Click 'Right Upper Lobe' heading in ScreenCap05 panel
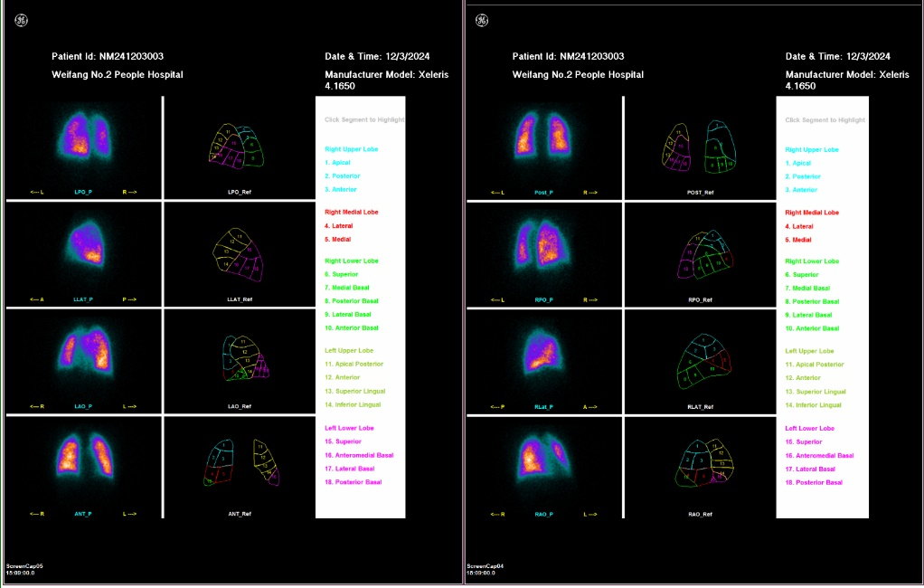The image size is (924, 588). point(351,149)
